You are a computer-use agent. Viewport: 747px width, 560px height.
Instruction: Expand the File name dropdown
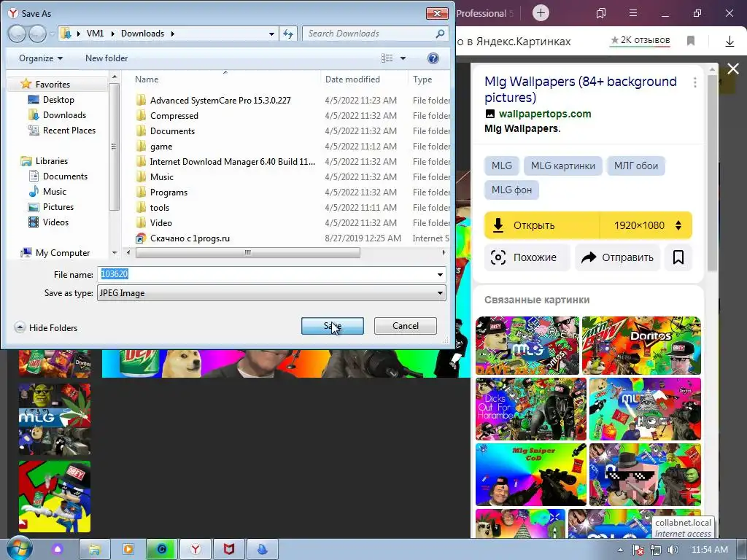pyautogui.click(x=440, y=274)
